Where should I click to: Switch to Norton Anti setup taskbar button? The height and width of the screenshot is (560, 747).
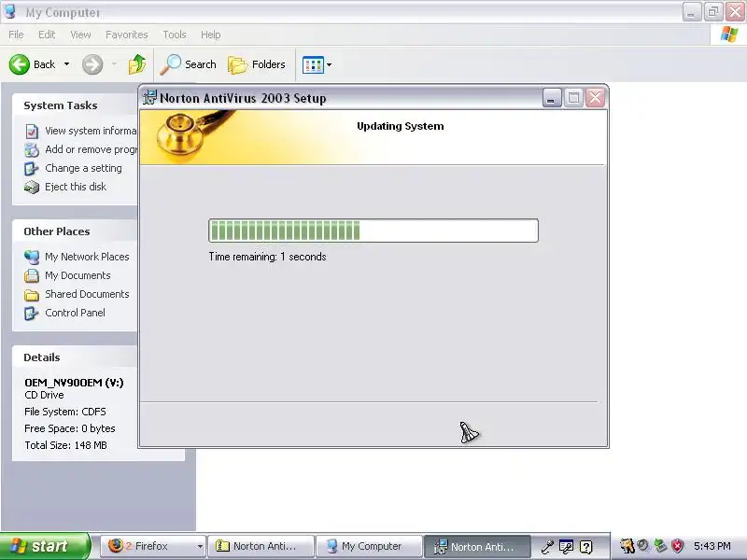477,546
